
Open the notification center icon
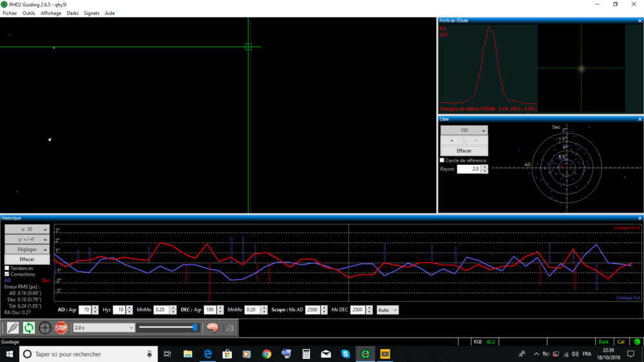point(631,354)
